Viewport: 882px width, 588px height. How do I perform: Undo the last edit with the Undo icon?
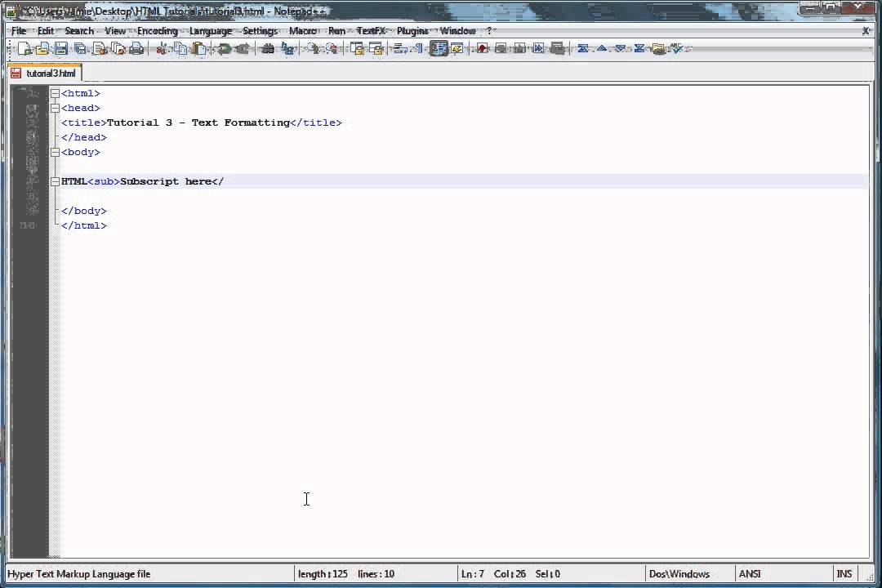coord(224,49)
